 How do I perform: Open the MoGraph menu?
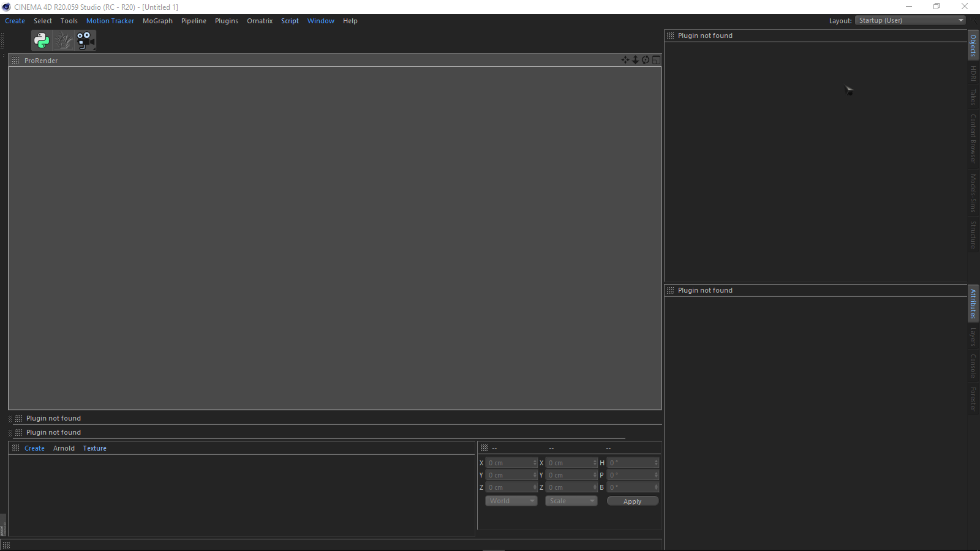click(x=157, y=21)
